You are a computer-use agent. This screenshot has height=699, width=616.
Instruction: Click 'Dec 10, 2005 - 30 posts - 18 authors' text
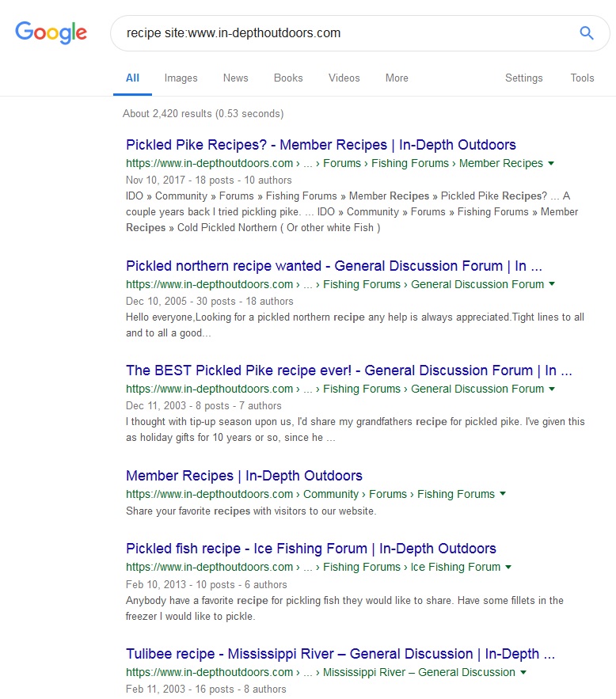[210, 302]
